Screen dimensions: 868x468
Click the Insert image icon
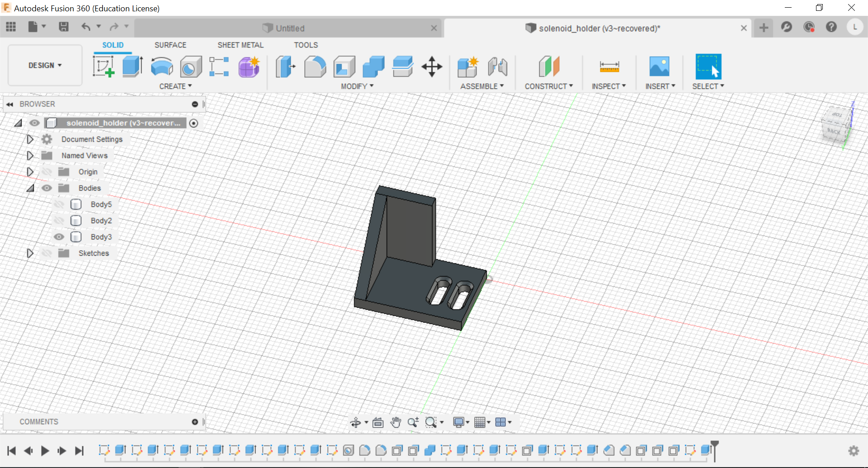659,67
